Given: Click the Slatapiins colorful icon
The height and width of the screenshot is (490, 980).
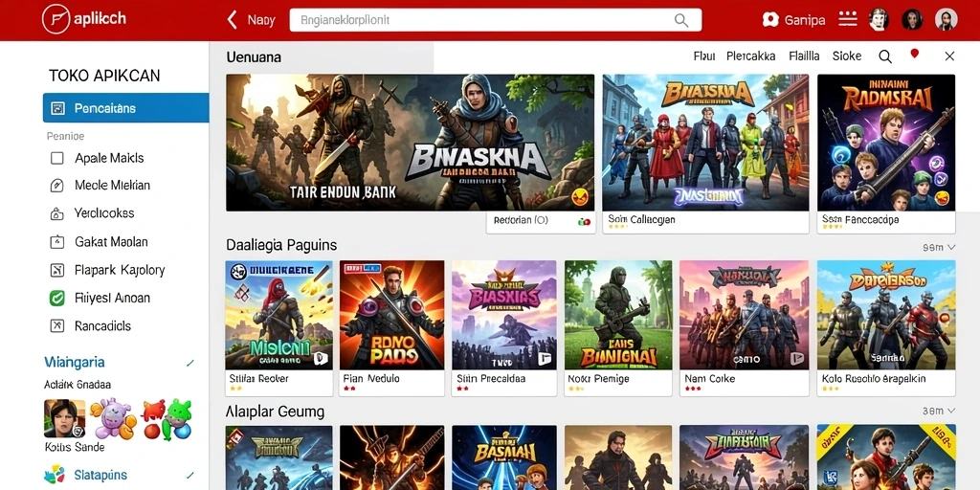Looking at the screenshot, I should click(55, 475).
